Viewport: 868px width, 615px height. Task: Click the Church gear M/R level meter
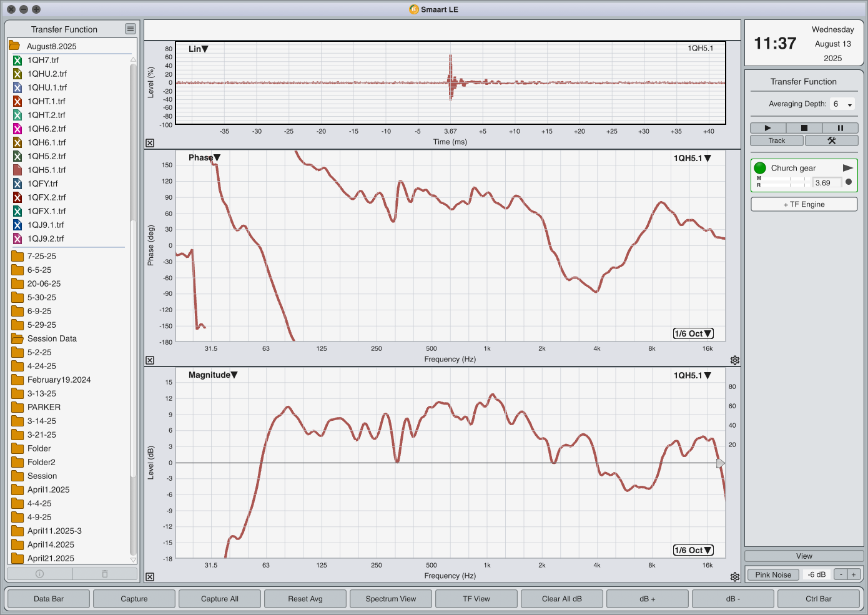pyautogui.click(x=783, y=182)
